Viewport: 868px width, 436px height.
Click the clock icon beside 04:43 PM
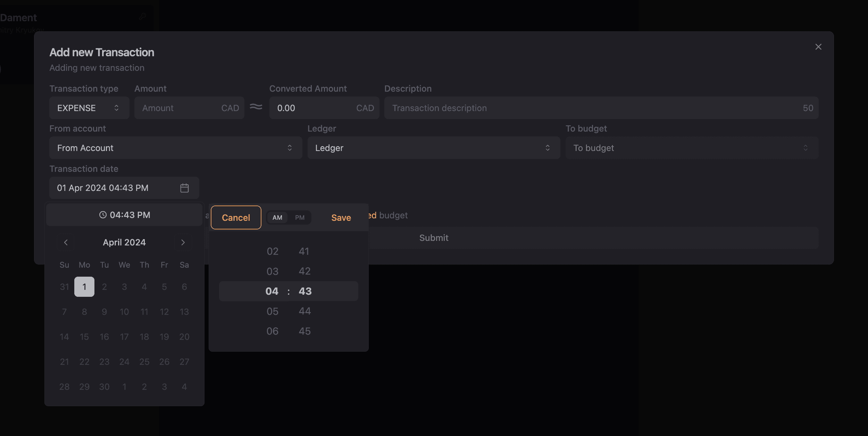(103, 215)
